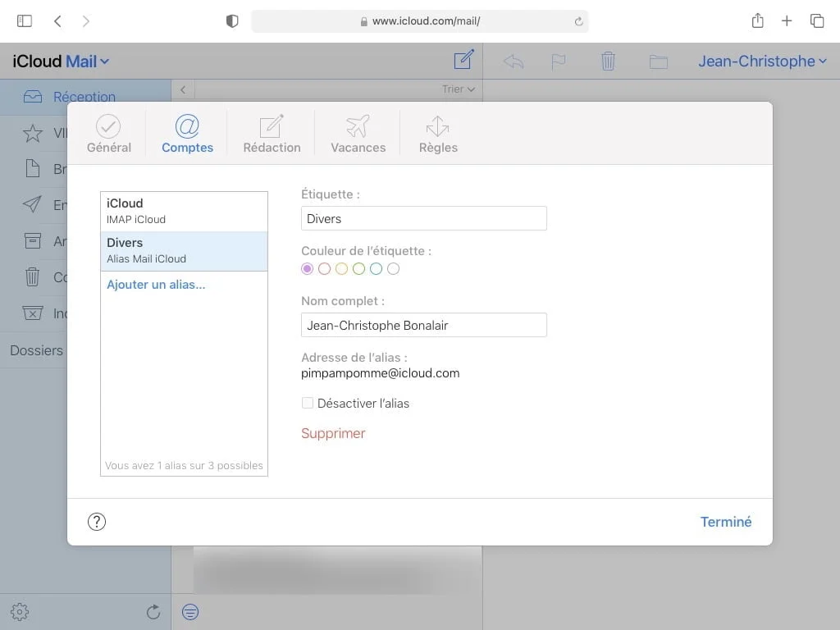840x630 pixels.
Task: Click the Étiquette text field
Action: pyautogui.click(x=423, y=218)
